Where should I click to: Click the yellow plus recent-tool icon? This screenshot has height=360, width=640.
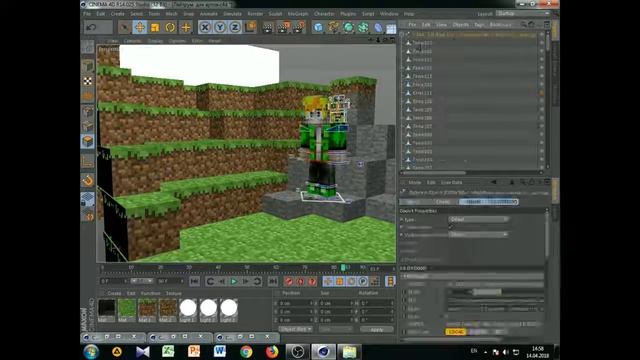click(186, 27)
